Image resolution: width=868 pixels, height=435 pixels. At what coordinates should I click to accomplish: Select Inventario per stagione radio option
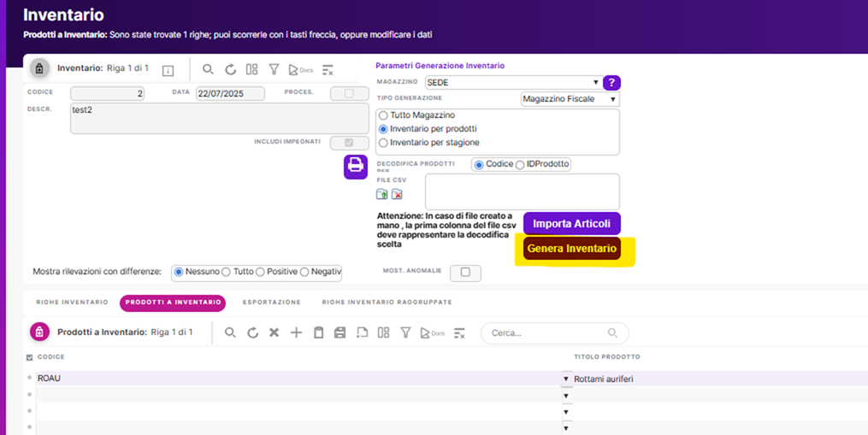(x=383, y=143)
